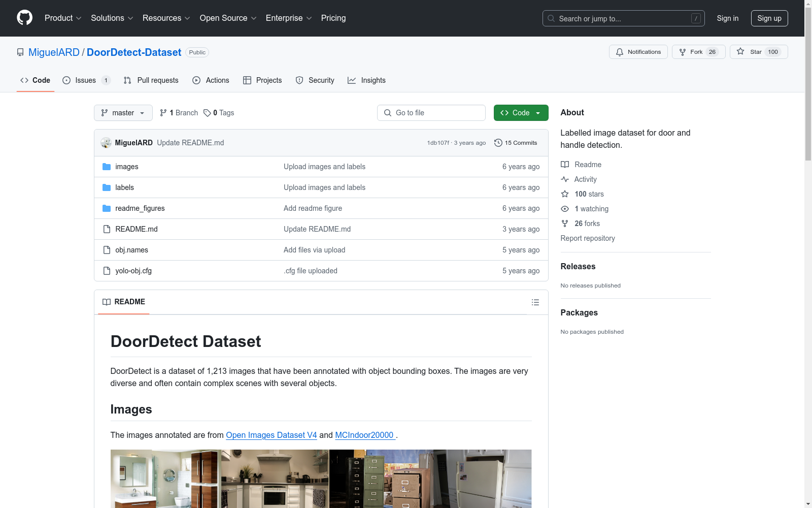Open the README.md file
This screenshot has height=508, width=812.
[x=137, y=229]
